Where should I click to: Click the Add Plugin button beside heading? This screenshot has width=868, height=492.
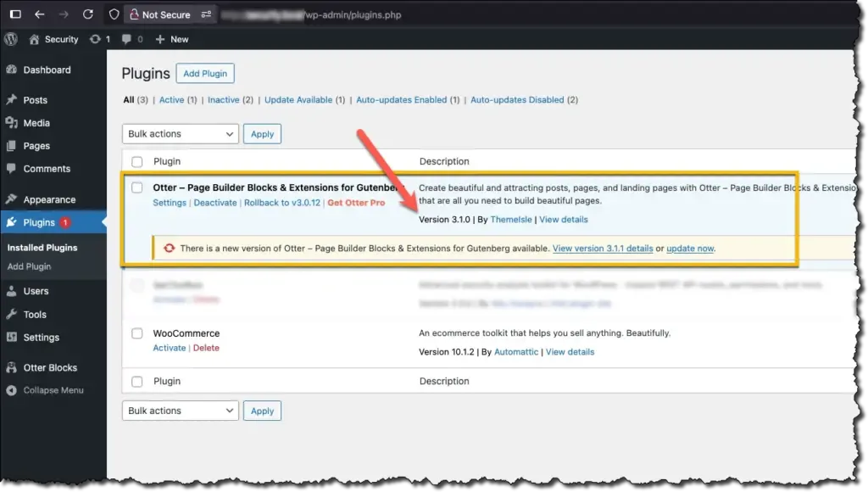[205, 73]
